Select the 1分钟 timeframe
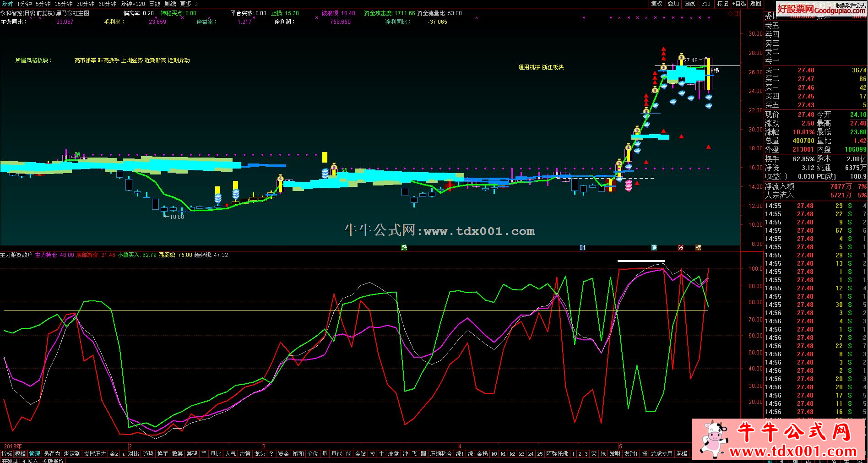 tap(25, 4)
